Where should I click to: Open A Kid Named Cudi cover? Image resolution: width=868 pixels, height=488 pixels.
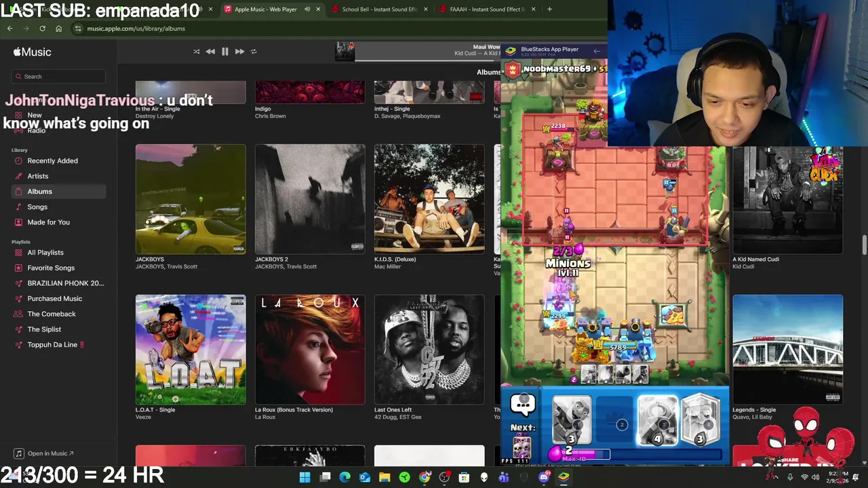click(788, 199)
